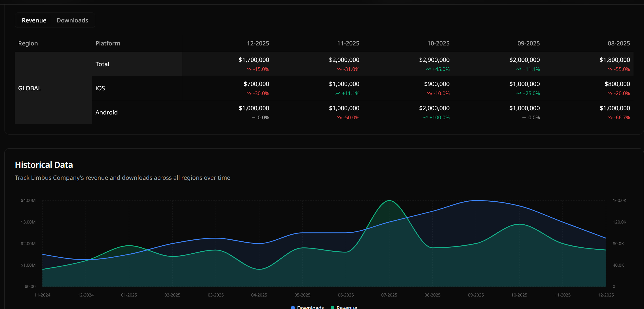The width and height of the screenshot is (644, 309).
Task: Click the 10-2025 Total $2,900,000 cell
Action: (434, 60)
